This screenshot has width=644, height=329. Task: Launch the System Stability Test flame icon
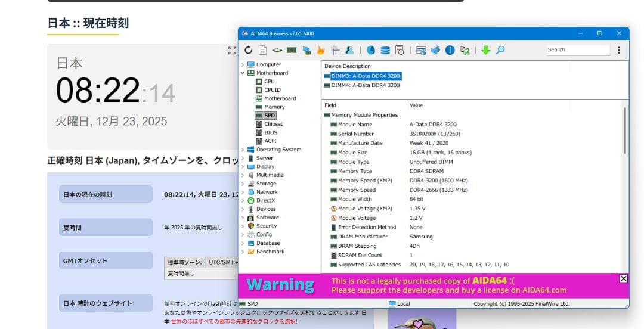coord(321,50)
